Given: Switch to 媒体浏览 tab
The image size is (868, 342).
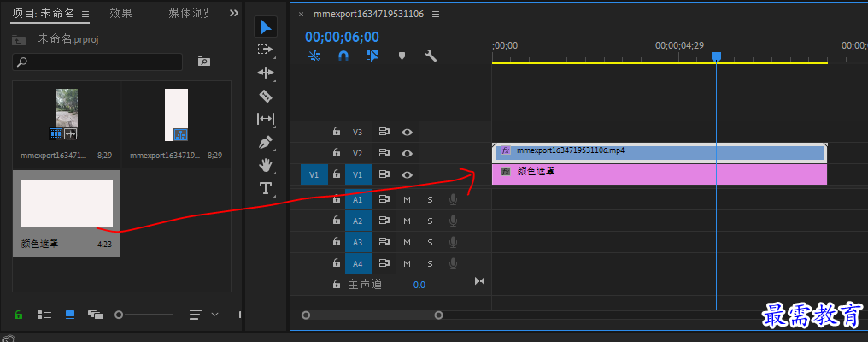Looking at the screenshot, I should [x=188, y=14].
